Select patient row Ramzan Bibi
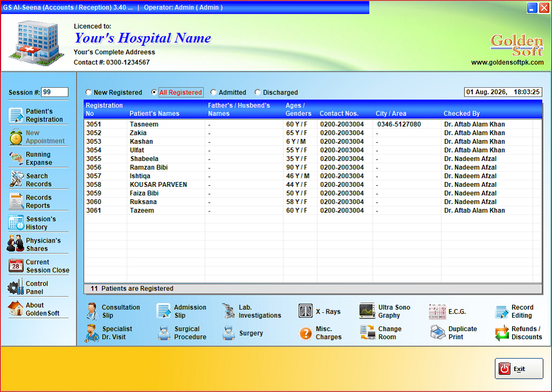Image resolution: width=552 pixels, height=392 pixels. (x=312, y=167)
